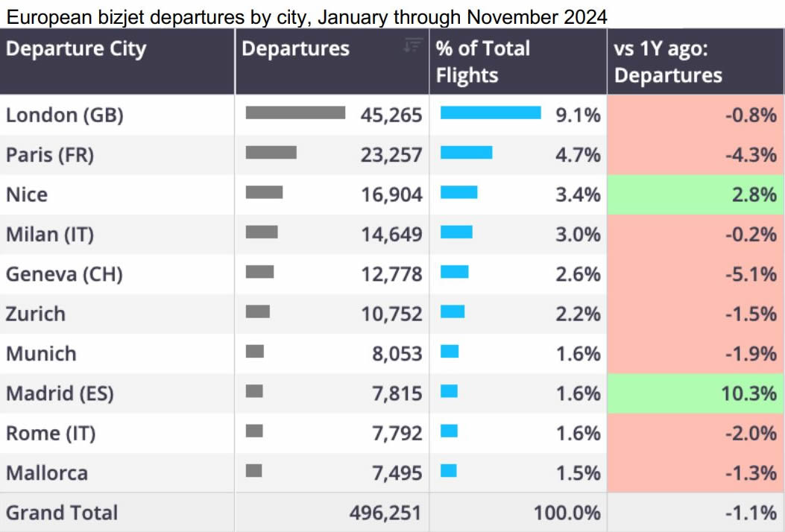Select the Departure City column header

[76, 49]
